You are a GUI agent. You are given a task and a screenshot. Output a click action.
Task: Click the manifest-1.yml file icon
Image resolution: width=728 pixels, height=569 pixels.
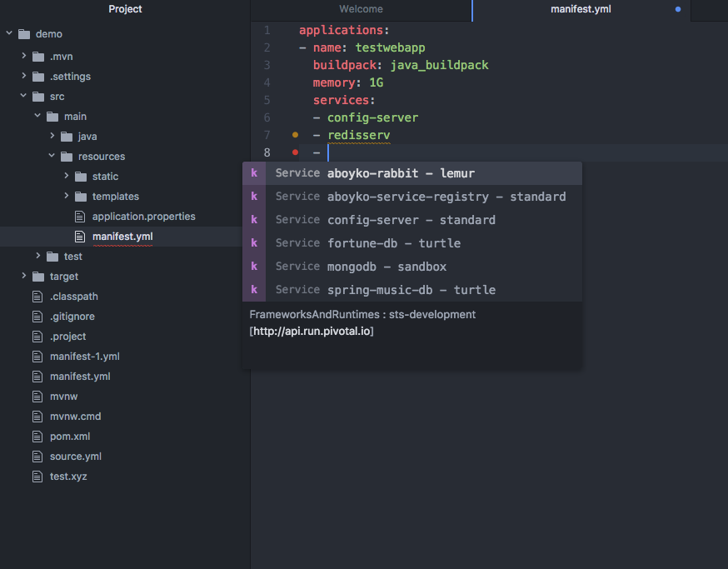tap(37, 357)
